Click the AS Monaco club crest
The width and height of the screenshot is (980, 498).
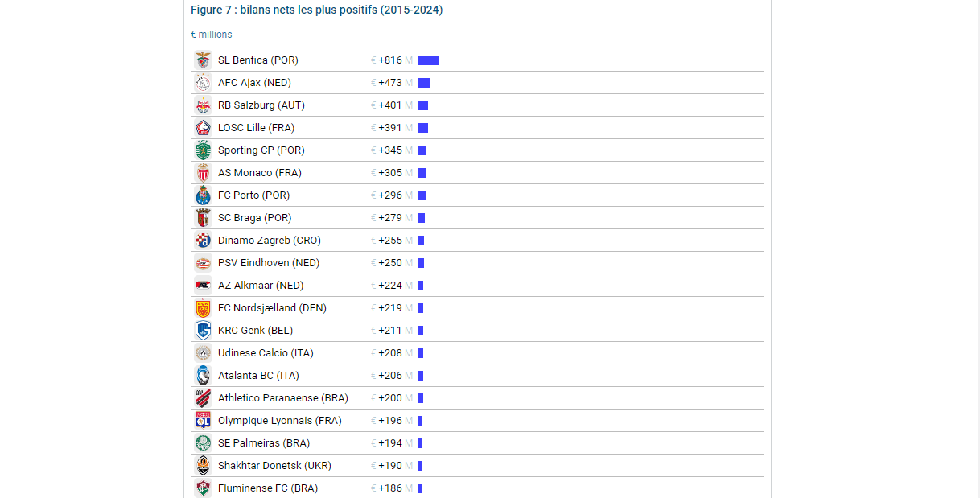coord(203,173)
